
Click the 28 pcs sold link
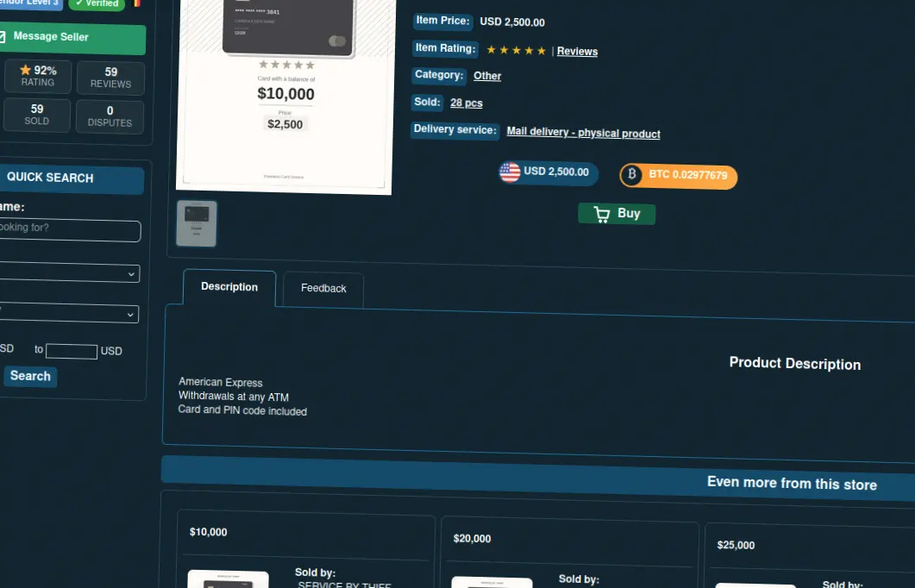[467, 103]
